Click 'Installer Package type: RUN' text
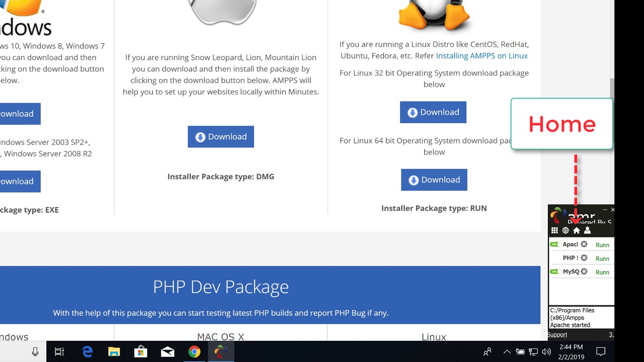The image size is (644, 362). click(434, 208)
